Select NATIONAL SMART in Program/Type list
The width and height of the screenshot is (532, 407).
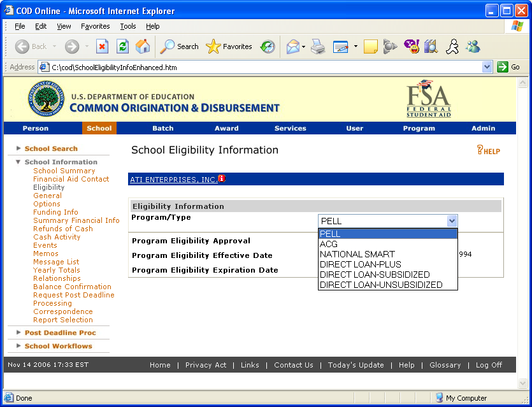point(357,254)
